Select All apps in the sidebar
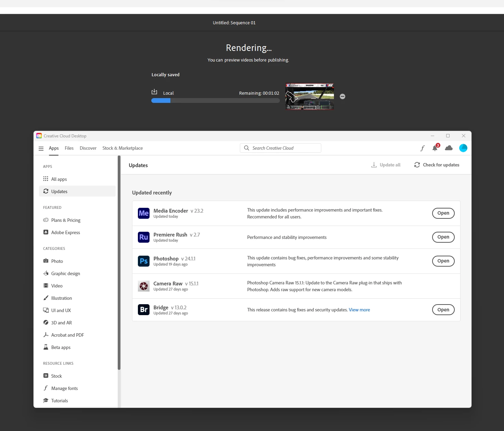Image resolution: width=504 pixels, height=431 pixels. (77, 179)
